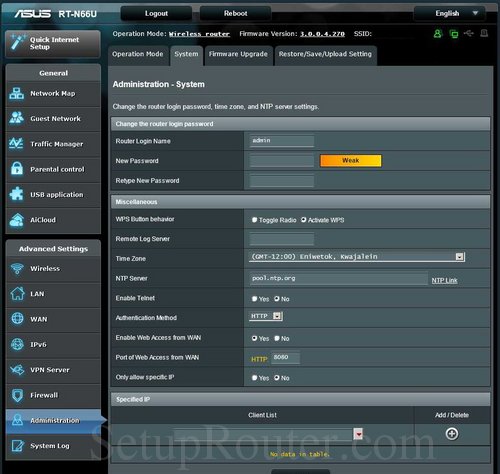The image size is (500, 474).
Task: Click 'No data in table.' text
Action: 300,454
